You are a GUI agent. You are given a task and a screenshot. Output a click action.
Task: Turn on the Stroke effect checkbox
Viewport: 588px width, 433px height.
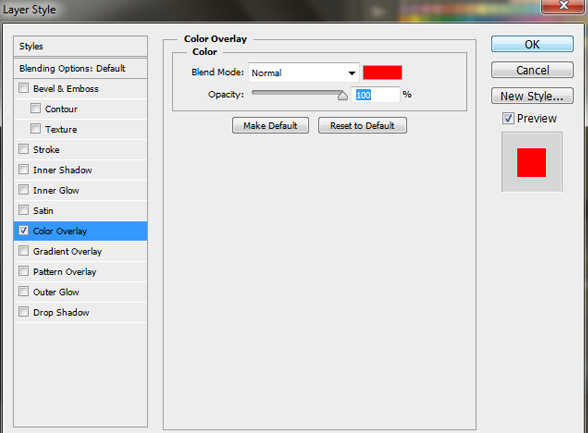click(x=24, y=149)
